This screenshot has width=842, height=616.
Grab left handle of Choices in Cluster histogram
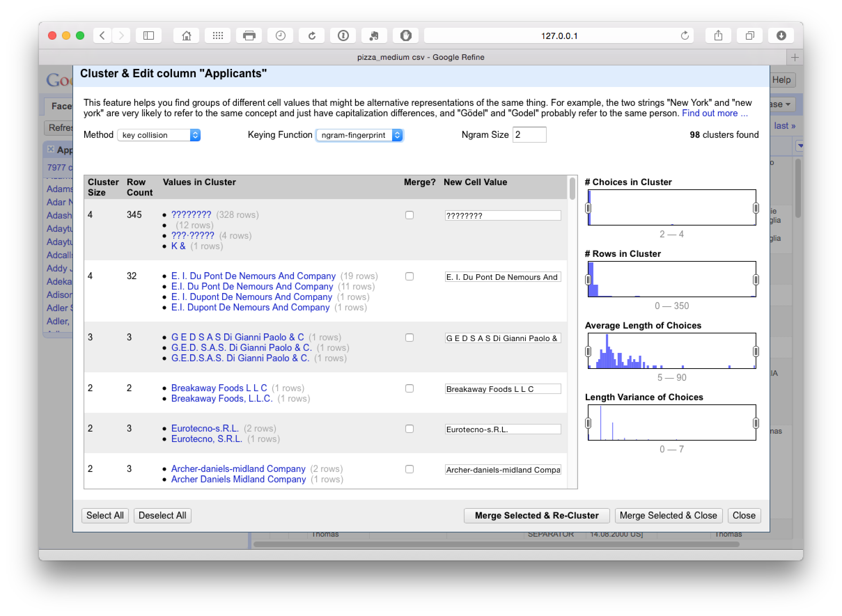pos(588,208)
